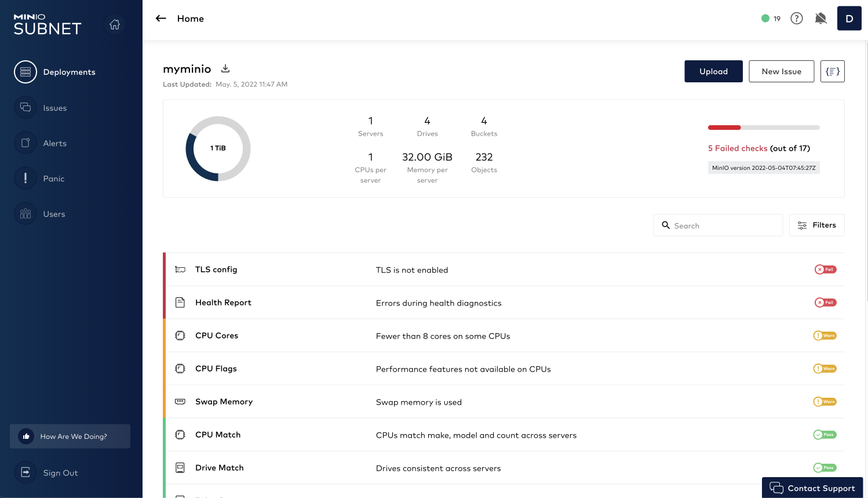Open Issues in the sidebar
This screenshot has width=868, height=498.
54,108
